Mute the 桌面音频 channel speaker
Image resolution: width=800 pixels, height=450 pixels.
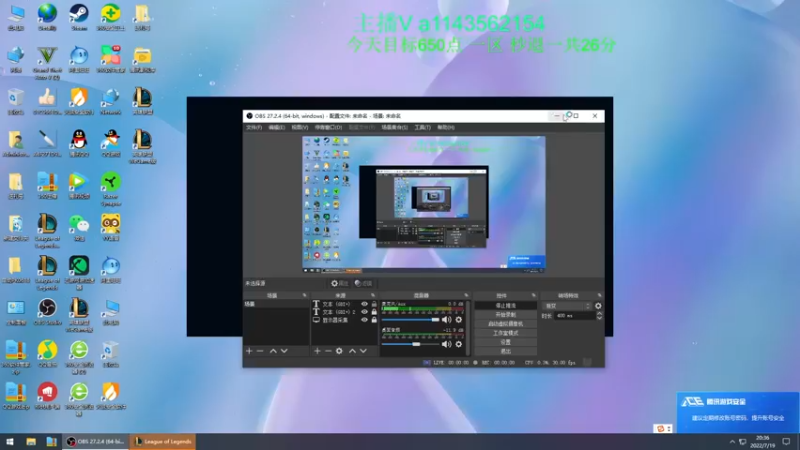(x=446, y=344)
